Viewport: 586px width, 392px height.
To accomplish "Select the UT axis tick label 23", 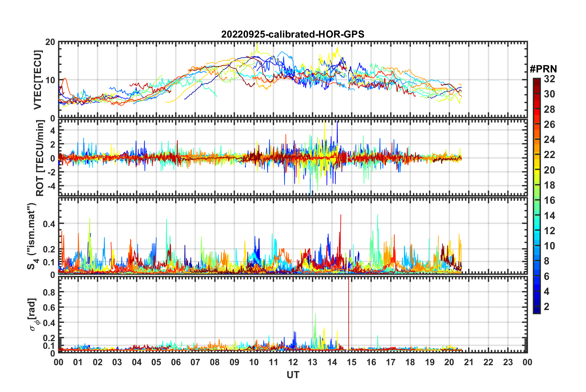I will click(508, 362).
